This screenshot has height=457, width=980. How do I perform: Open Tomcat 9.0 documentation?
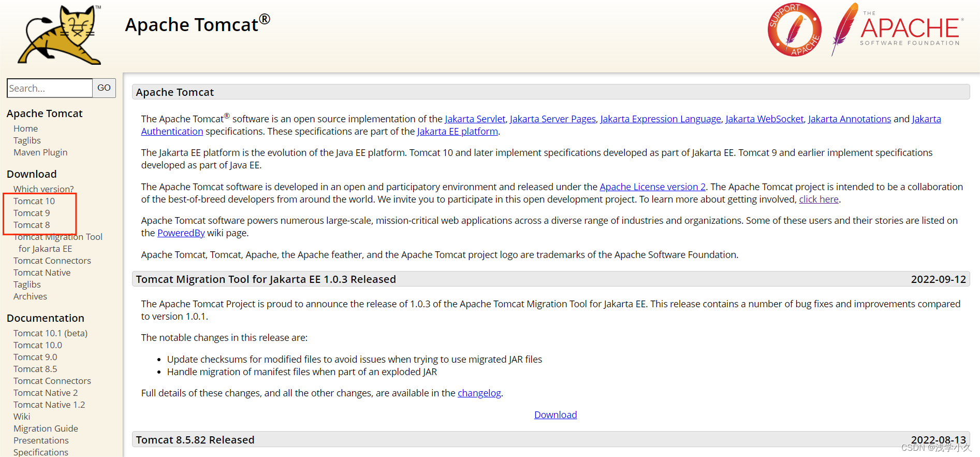tap(35, 357)
